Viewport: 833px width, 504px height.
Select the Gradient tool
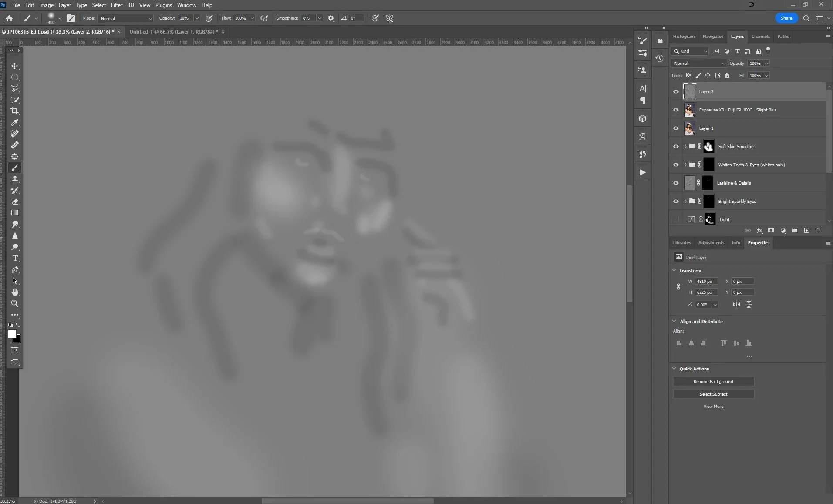(15, 213)
